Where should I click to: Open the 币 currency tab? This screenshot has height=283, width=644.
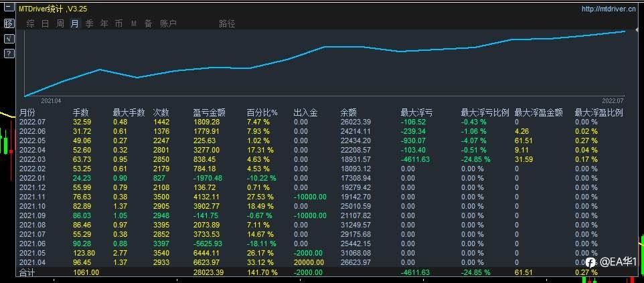click(x=118, y=24)
